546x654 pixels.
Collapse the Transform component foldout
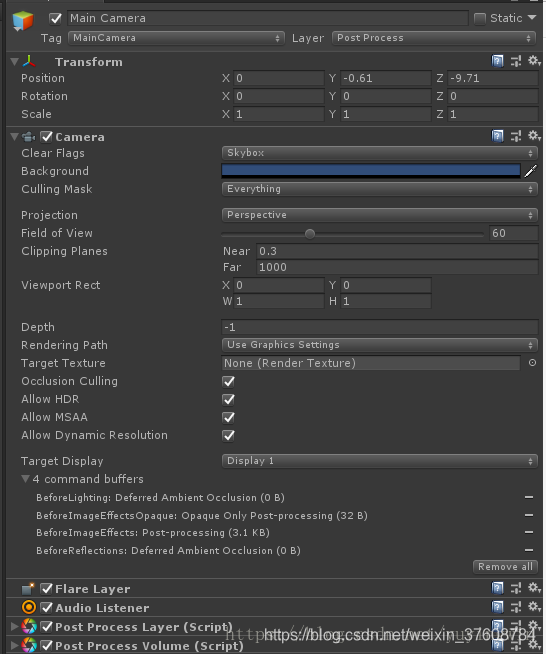(x=15, y=62)
